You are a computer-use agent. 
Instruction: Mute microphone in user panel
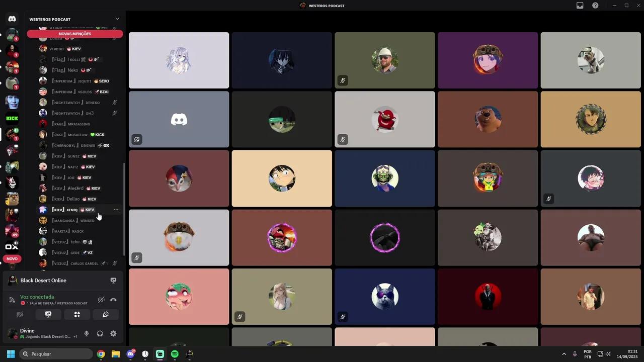tap(87, 333)
